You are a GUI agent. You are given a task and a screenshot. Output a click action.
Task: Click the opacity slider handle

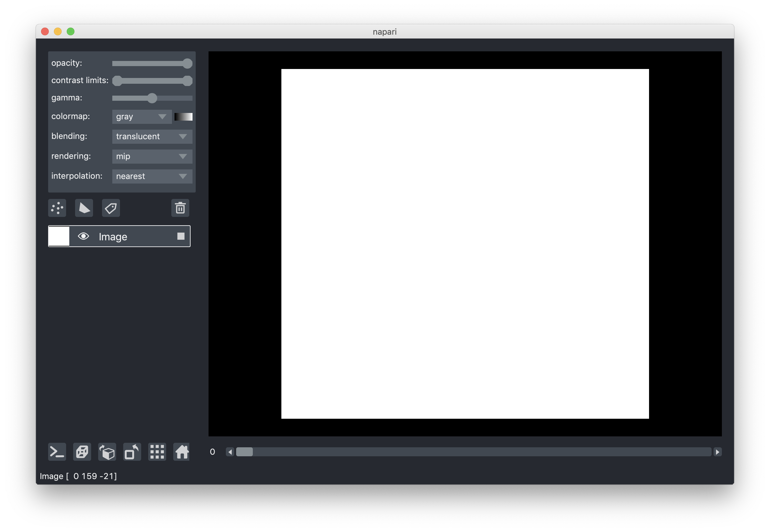tap(188, 63)
